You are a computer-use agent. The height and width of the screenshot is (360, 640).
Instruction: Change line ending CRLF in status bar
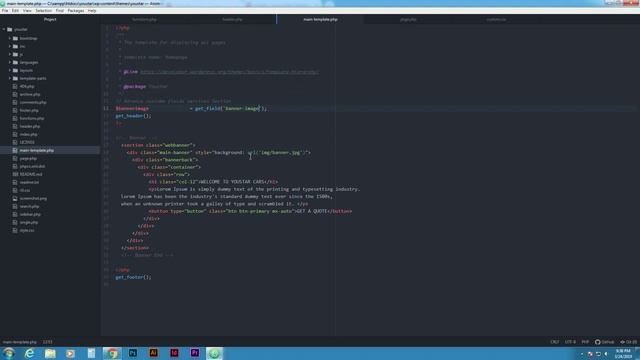click(554, 342)
